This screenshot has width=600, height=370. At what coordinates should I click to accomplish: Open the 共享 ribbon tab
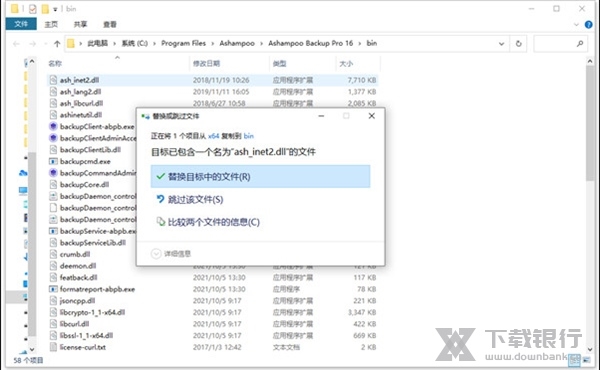click(x=80, y=24)
